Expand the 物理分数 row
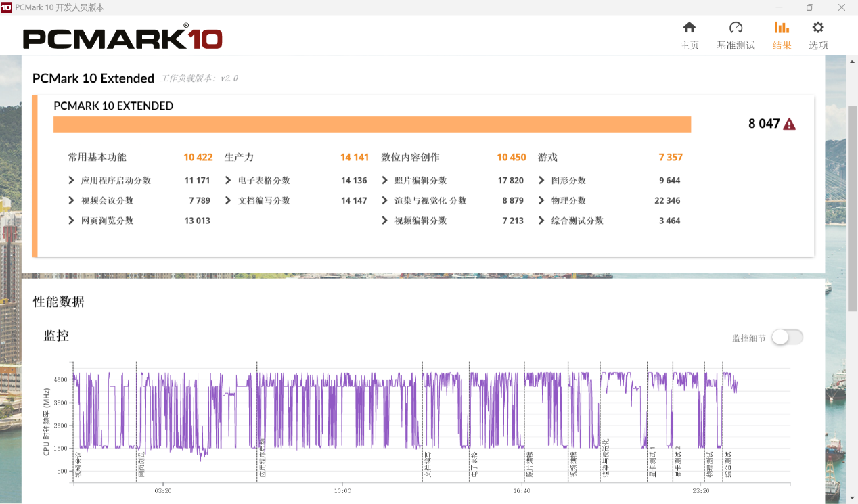858x504 pixels. (x=541, y=201)
